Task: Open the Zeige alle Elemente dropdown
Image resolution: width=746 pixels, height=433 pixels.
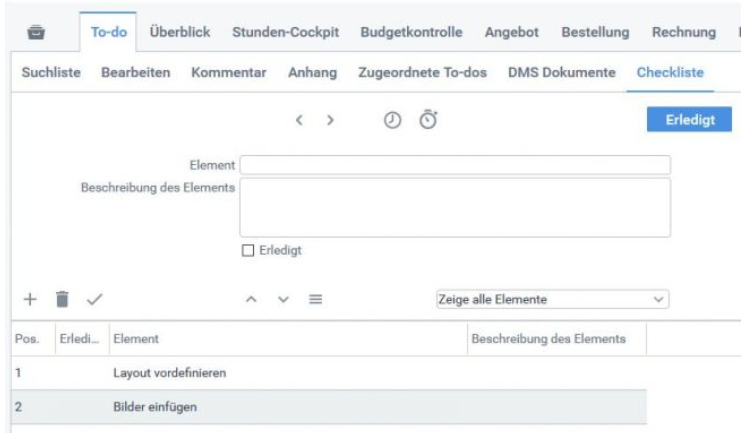Action: click(x=552, y=299)
